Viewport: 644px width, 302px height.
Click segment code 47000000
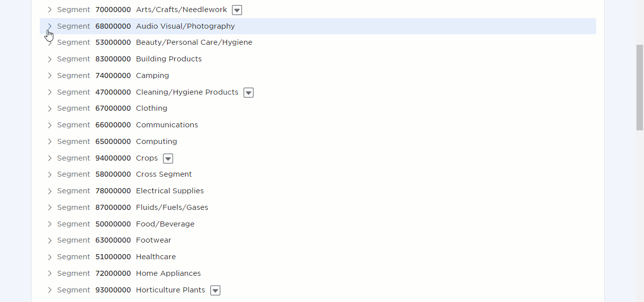[x=113, y=92]
